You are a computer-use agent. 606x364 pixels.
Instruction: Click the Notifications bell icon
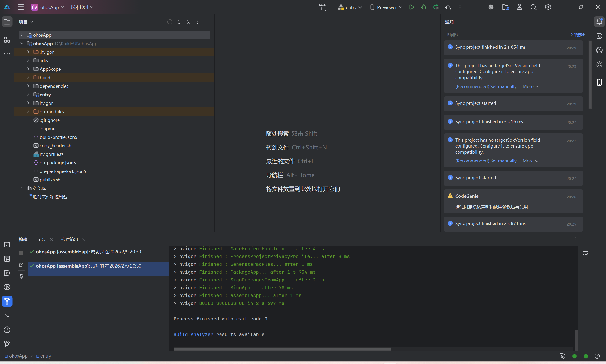[x=599, y=22]
